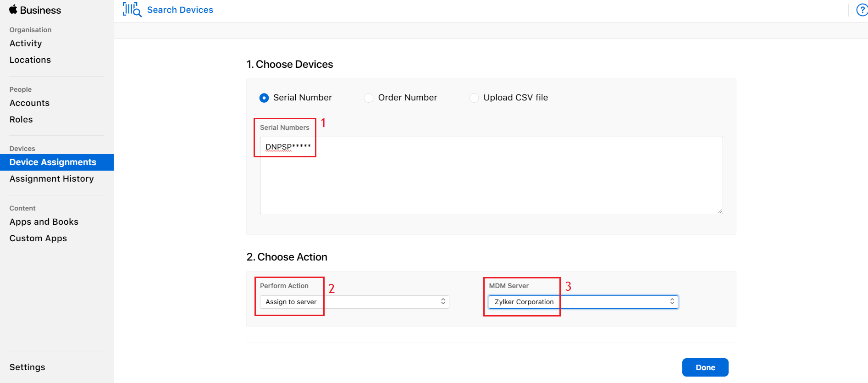The height and width of the screenshot is (383, 868).
Task: View Assignment History
Action: 51,179
